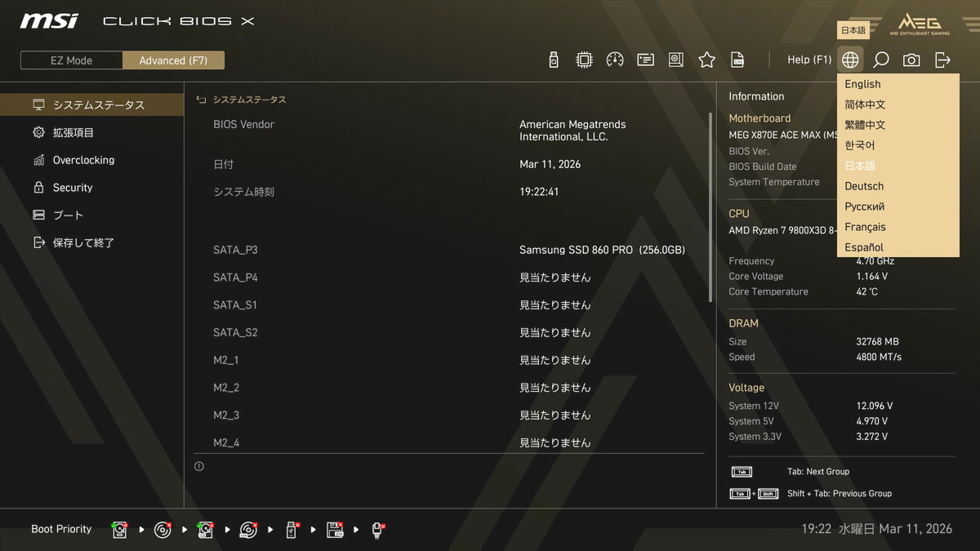The width and height of the screenshot is (980, 551).
Task: Open the M-Flash USB update icon
Action: pyautogui.click(x=554, y=60)
